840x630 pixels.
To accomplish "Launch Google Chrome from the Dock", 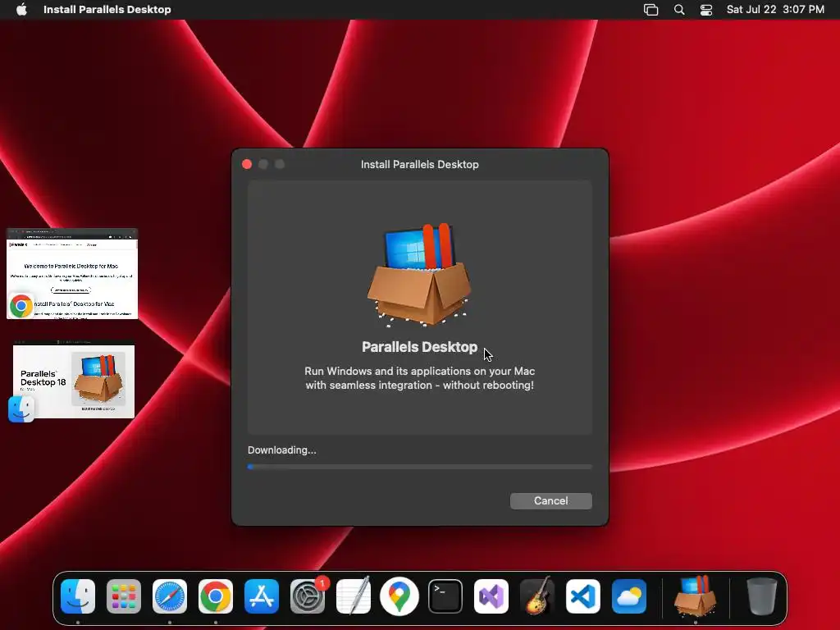I will (216, 596).
